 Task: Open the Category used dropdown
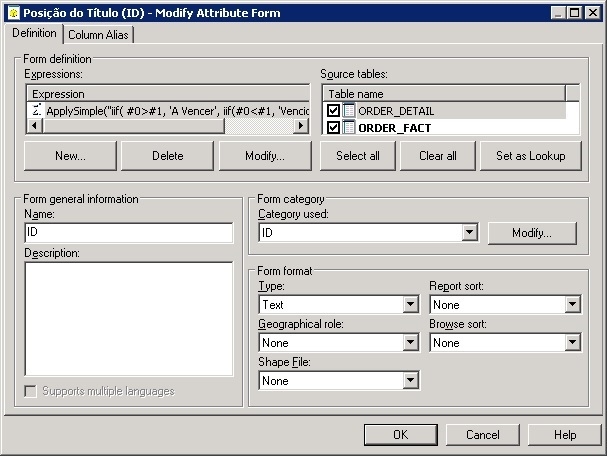470,232
